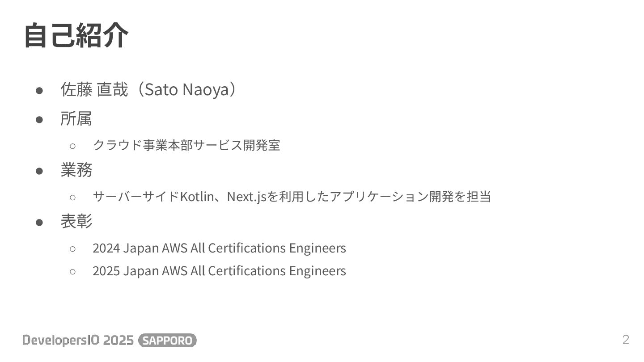644x362 pixels.
Task: Click the bullet dot beside 表彰
Action: point(39,223)
